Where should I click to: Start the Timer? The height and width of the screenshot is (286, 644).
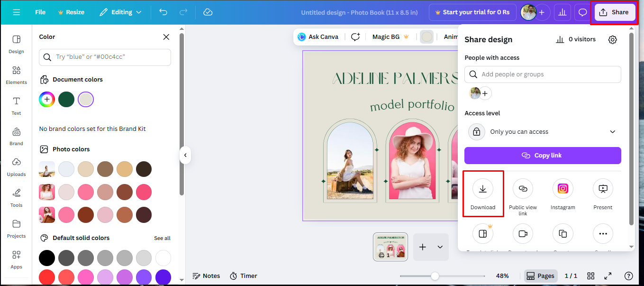(243, 276)
